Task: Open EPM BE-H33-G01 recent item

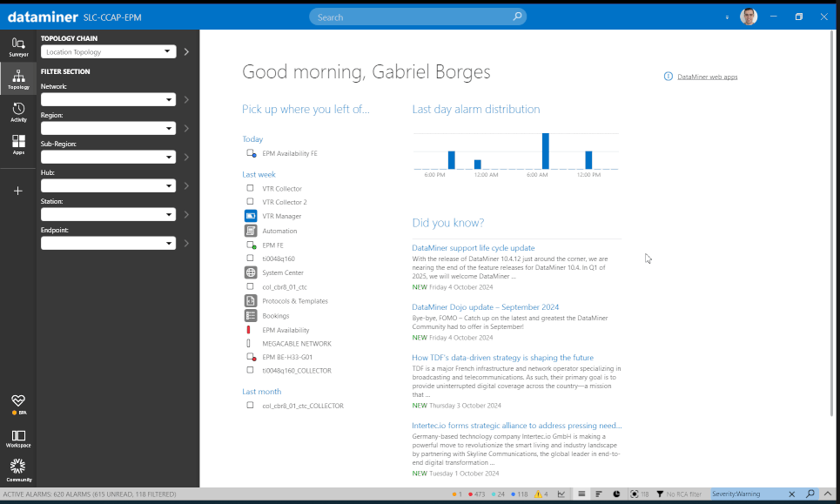Action: coord(286,357)
